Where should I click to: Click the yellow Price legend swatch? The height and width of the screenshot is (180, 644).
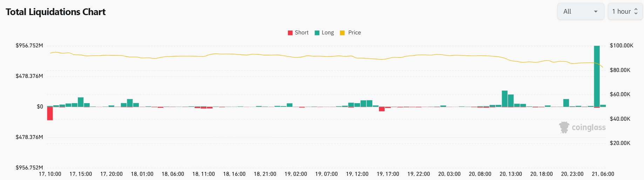[x=342, y=33]
